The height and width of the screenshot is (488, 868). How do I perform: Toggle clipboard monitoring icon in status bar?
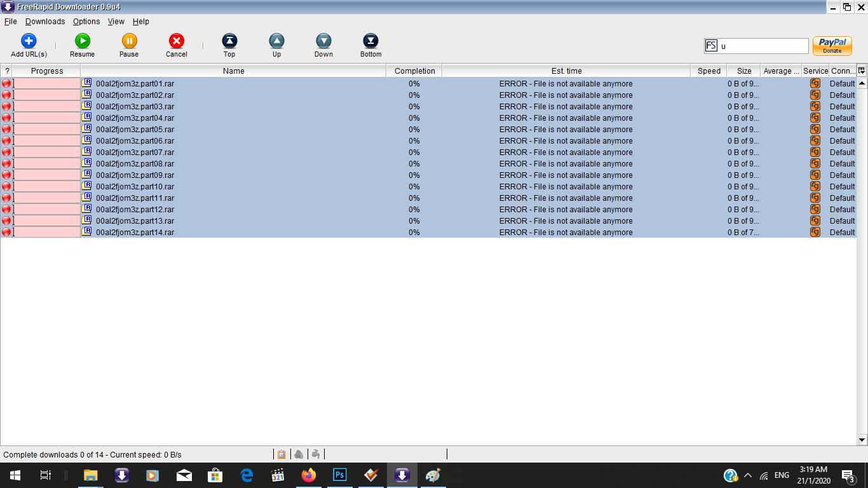tap(281, 454)
